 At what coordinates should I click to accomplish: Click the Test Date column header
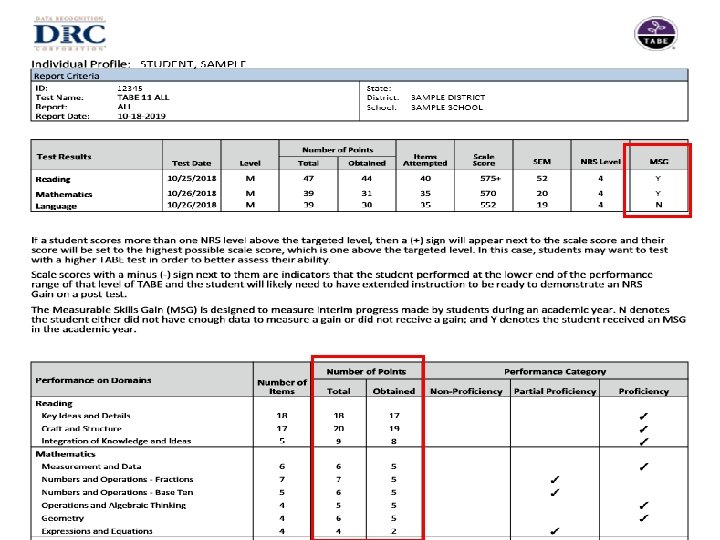pos(191,163)
